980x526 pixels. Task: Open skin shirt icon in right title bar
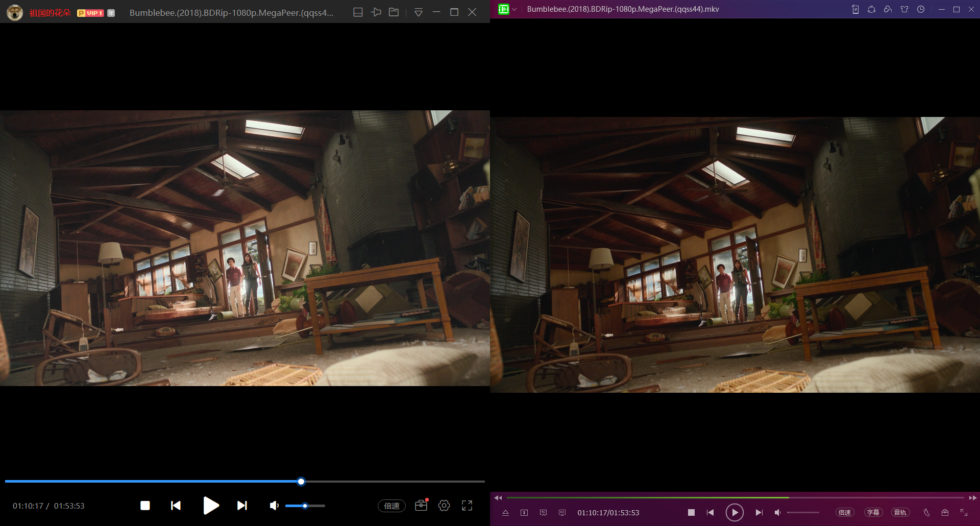point(904,9)
